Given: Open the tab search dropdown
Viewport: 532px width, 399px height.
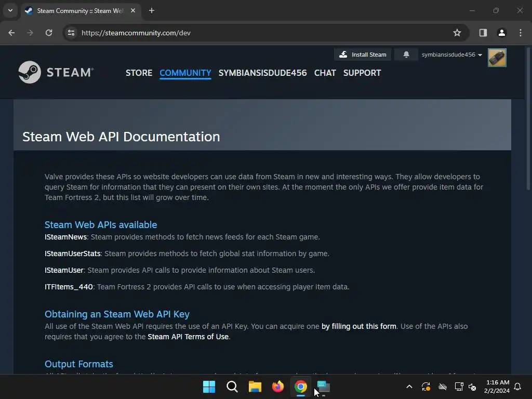Looking at the screenshot, I should [x=10, y=10].
